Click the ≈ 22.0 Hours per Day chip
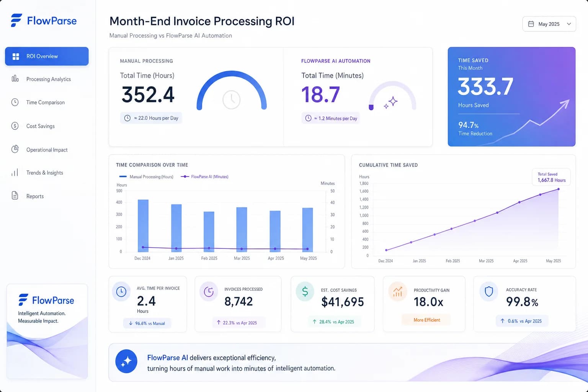This screenshot has width=588, height=392. [x=151, y=118]
